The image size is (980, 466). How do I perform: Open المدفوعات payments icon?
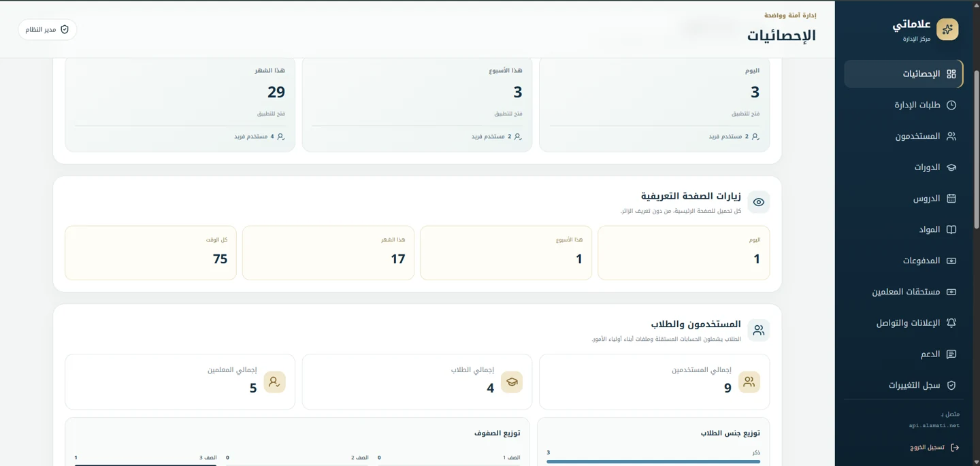coord(951,261)
